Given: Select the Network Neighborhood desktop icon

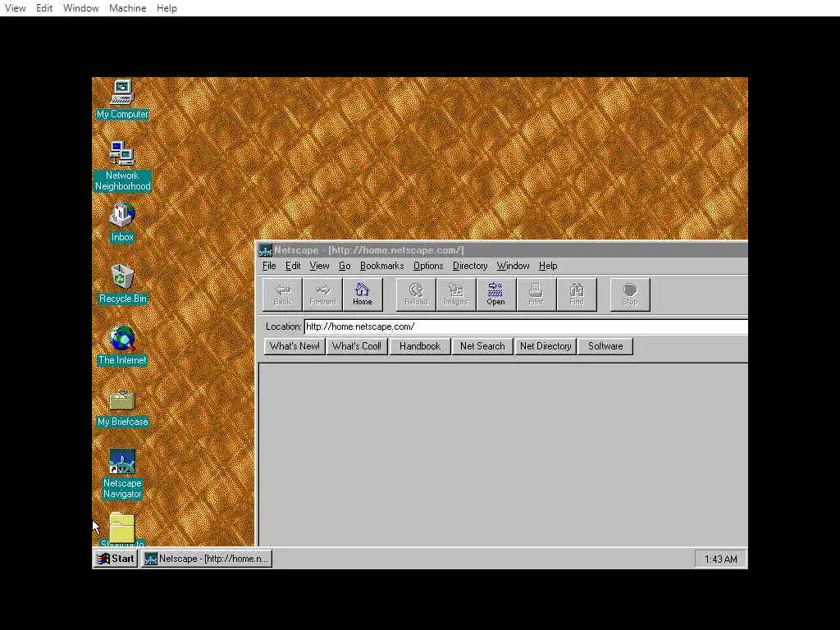Looking at the screenshot, I should (x=122, y=166).
